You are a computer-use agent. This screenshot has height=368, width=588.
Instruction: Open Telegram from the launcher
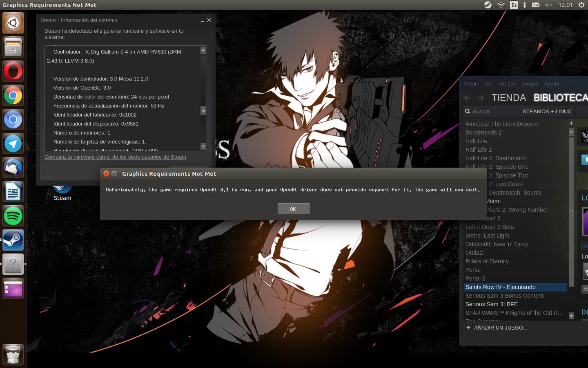[x=13, y=144]
